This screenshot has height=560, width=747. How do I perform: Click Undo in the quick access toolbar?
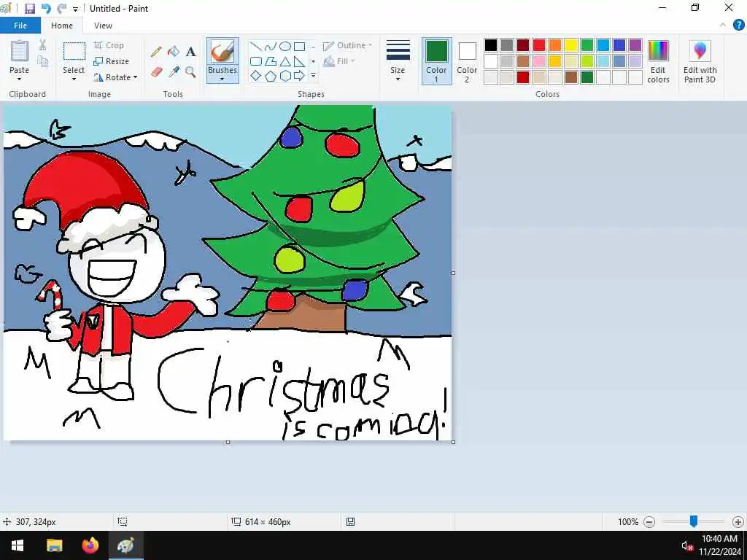pos(46,9)
